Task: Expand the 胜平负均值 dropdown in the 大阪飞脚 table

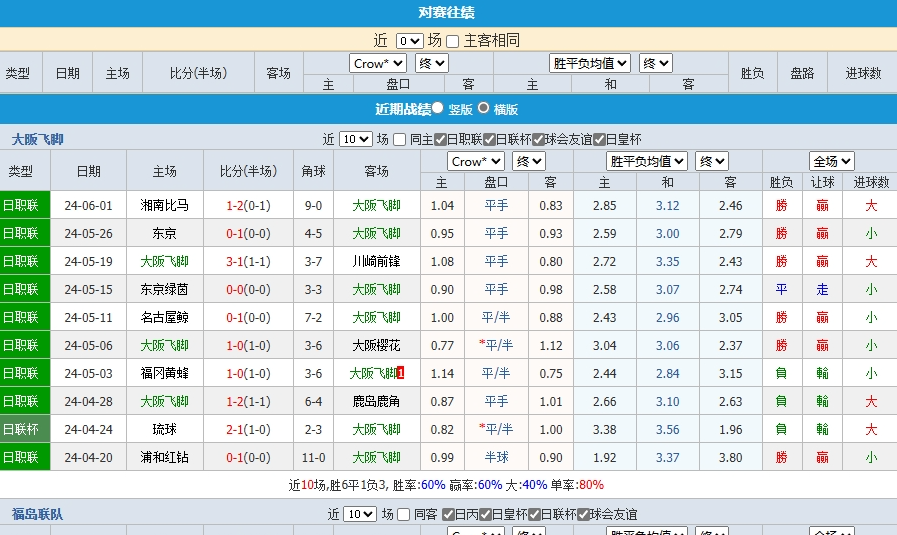Action: point(646,161)
